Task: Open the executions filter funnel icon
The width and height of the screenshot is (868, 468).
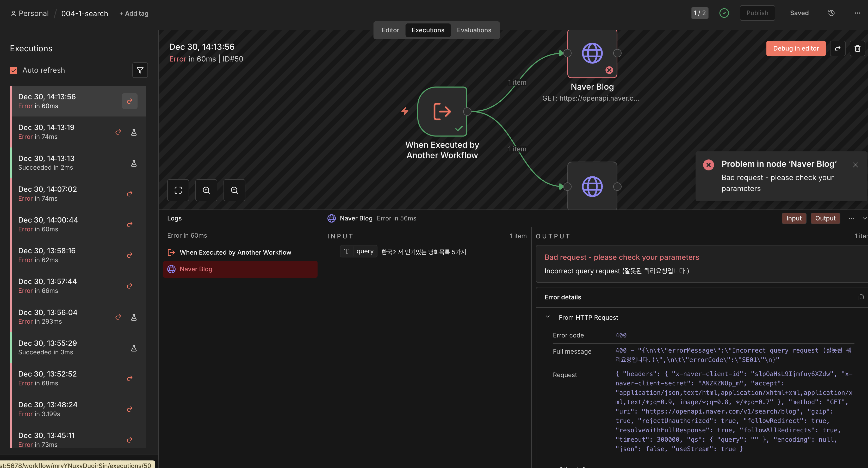Action: (x=140, y=70)
